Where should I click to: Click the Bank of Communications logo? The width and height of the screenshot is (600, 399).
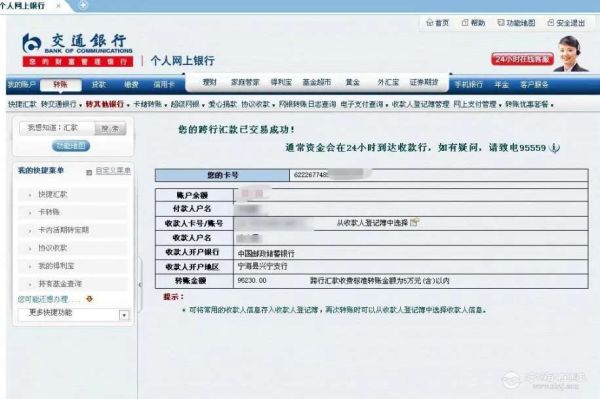78,50
